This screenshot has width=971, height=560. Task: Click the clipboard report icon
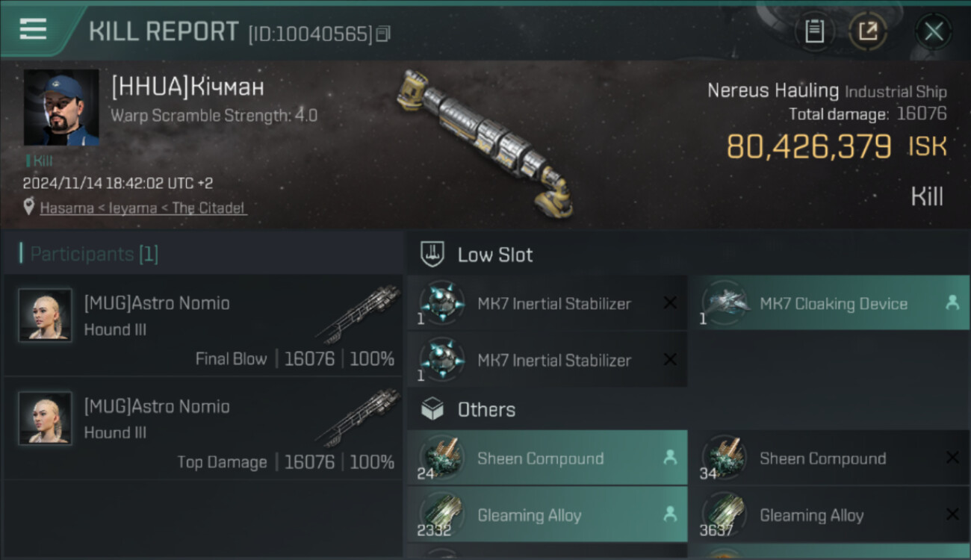pos(814,31)
